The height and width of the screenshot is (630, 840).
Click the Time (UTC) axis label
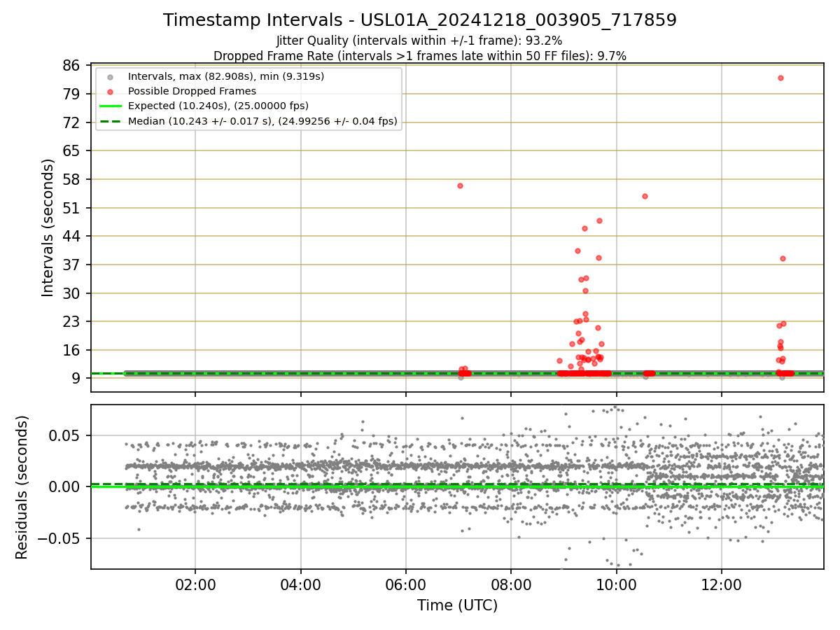458,605
